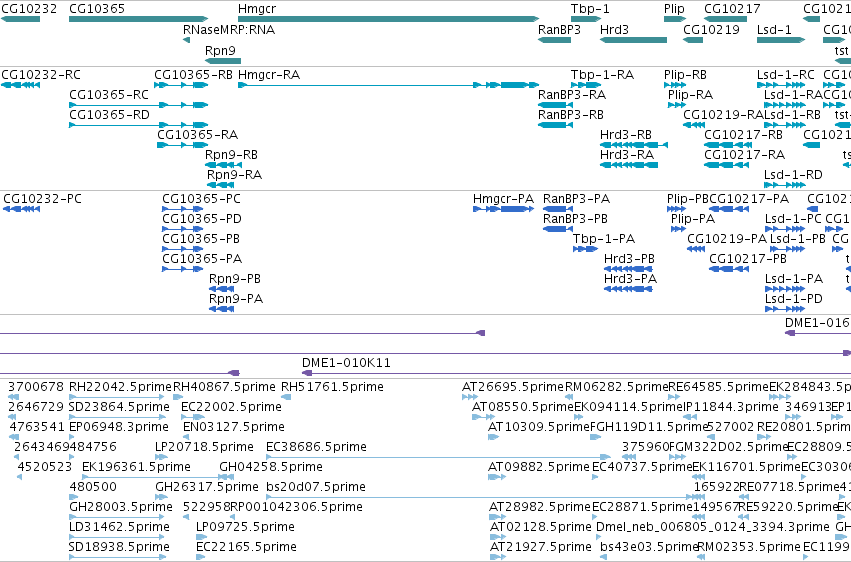851x562 pixels.
Task: Select the LP09725.5prime EST label
Action: point(245,527)
